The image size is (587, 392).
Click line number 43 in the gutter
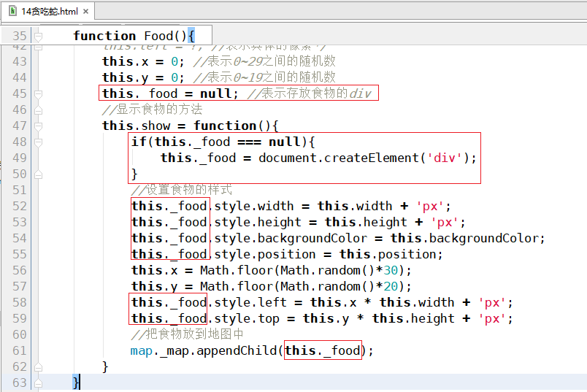click(x=19, y=61)
